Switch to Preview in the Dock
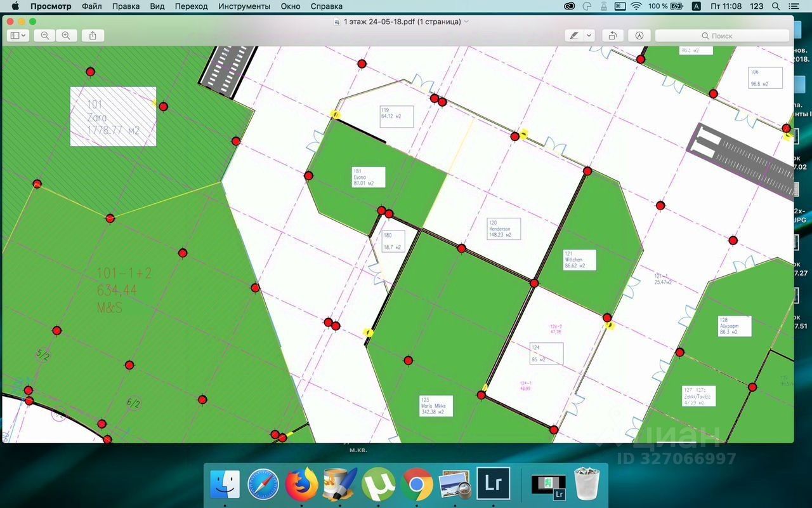 tap(454, 485)
